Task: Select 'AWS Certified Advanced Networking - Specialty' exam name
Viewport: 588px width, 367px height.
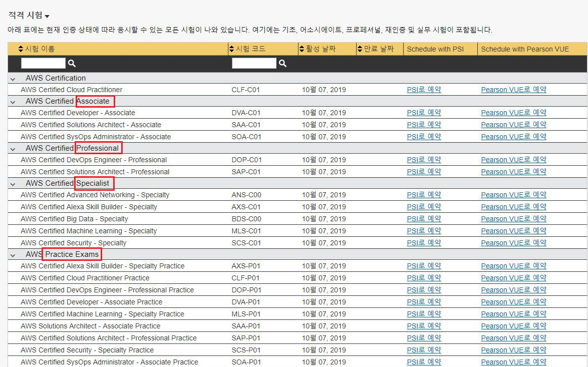Action: pyautogui.click(x=95, y=195)
